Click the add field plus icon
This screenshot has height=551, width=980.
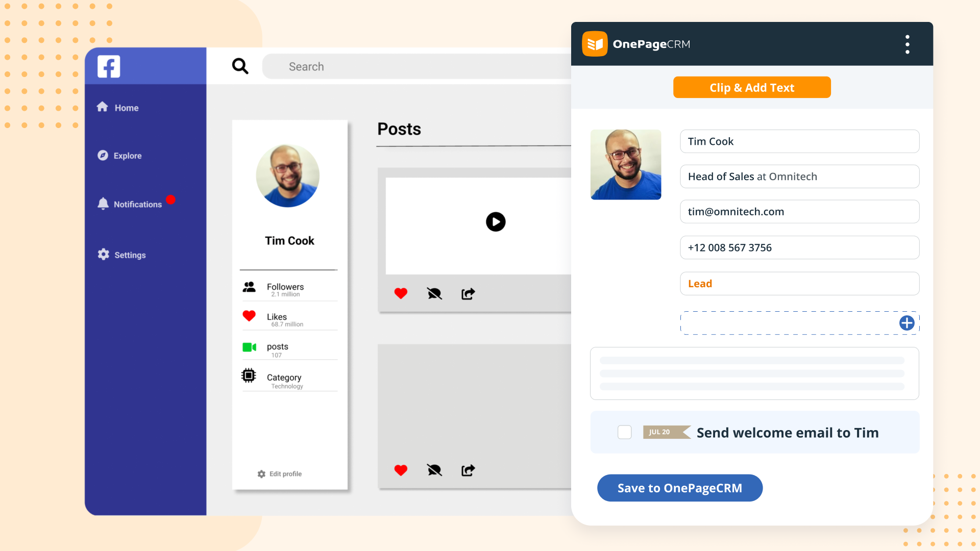coord(908,323)
